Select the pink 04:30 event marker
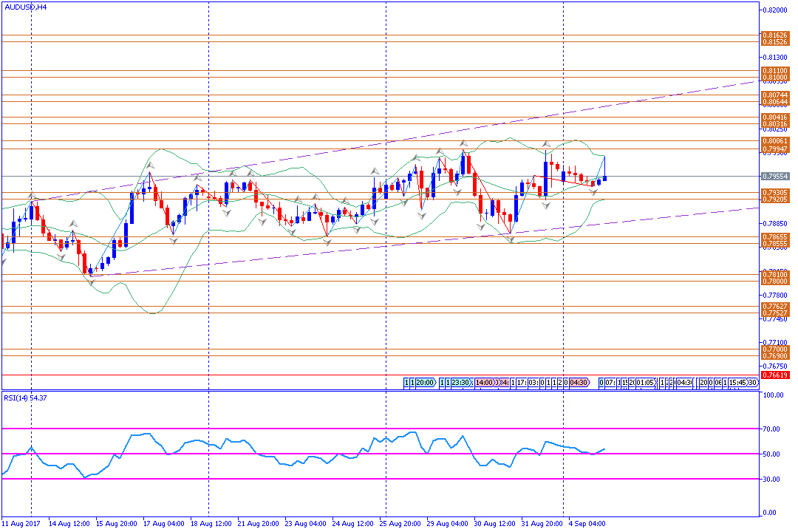The height and width of the screenshot is (532, 798). (579, 383)
